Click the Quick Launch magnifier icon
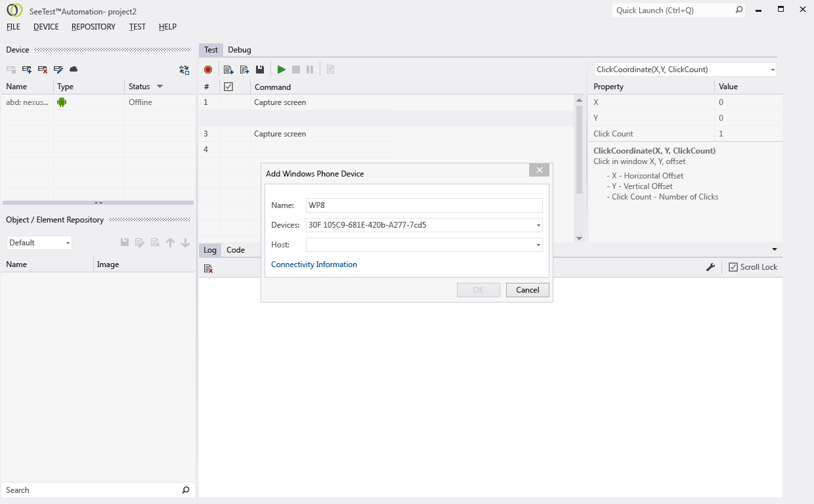Image resolution: width=814 pixels, height=504 pixels. (x=739, y=10)
